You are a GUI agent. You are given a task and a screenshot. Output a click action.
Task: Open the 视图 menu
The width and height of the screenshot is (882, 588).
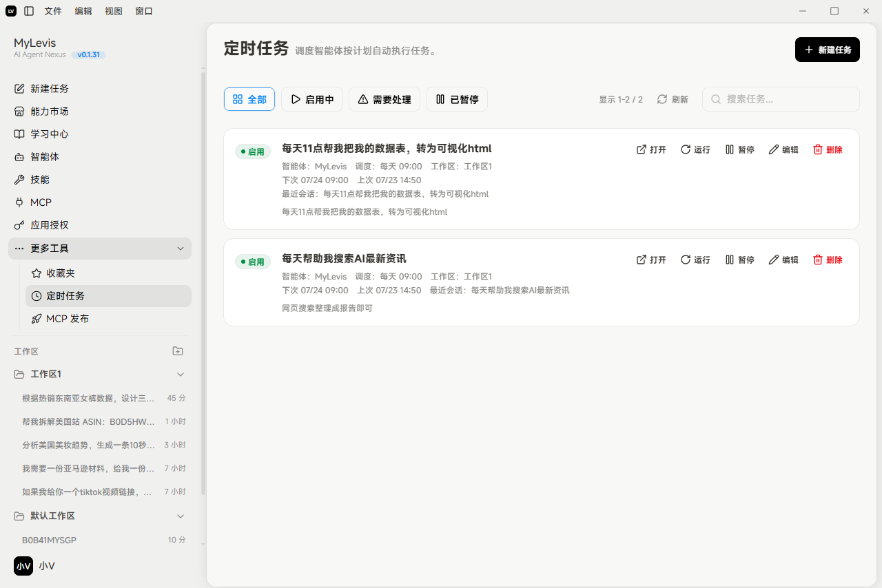(x=114, y=11)
